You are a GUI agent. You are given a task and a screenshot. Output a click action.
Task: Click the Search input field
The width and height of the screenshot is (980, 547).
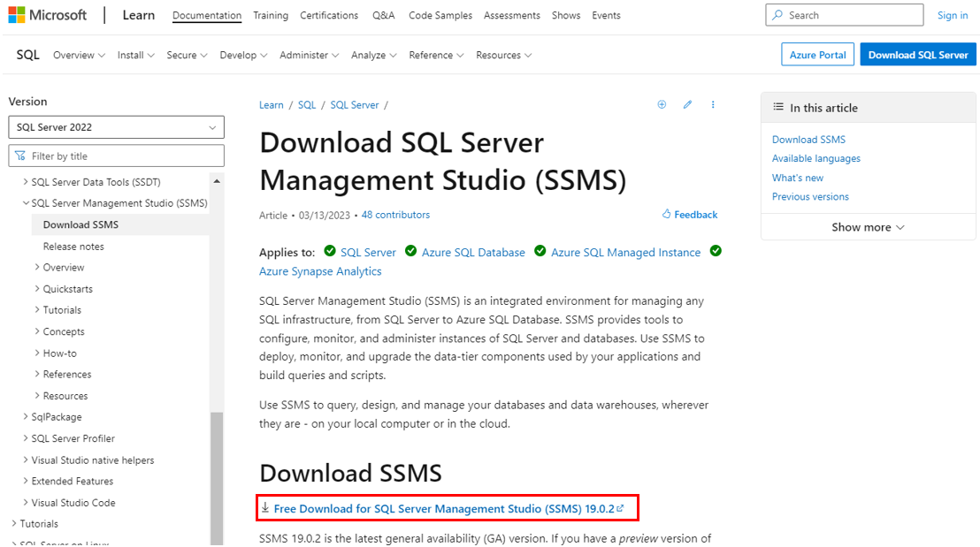pyautogui.click(x=845, y=15)
